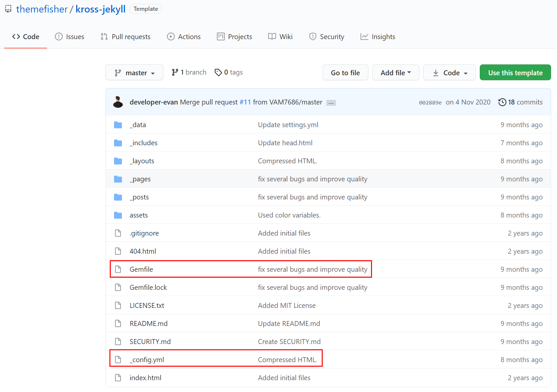
Task: Go to the Pull requests tab
Action: tap(126, 37)
